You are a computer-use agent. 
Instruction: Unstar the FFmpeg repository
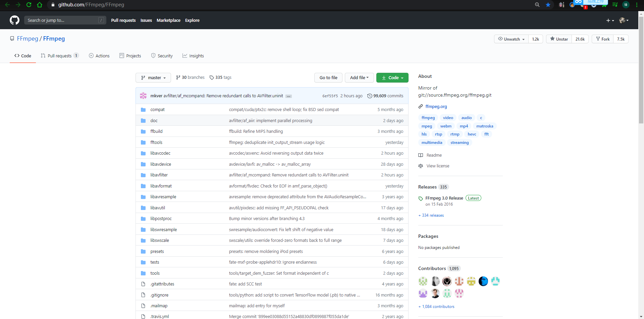point(559,39)
